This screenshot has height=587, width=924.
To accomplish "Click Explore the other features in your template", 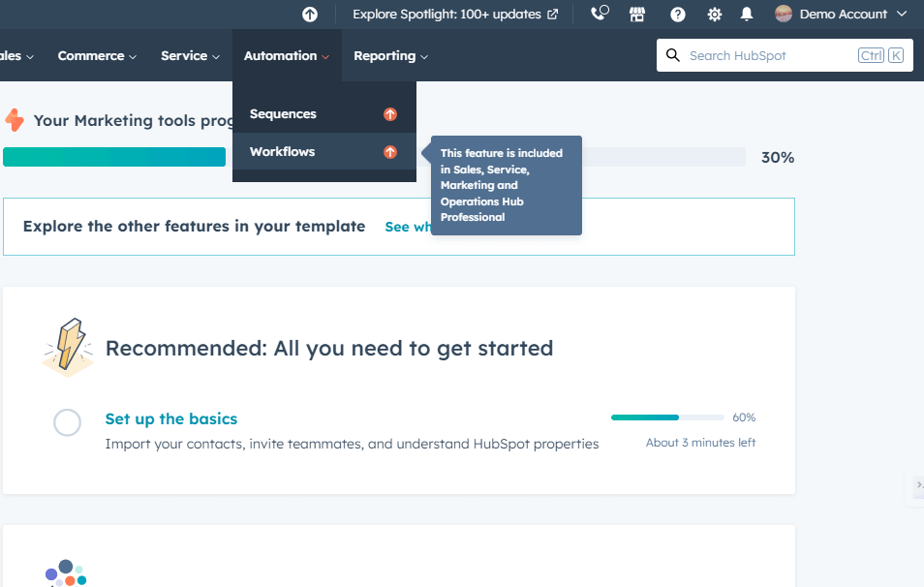I will [194, 227].
